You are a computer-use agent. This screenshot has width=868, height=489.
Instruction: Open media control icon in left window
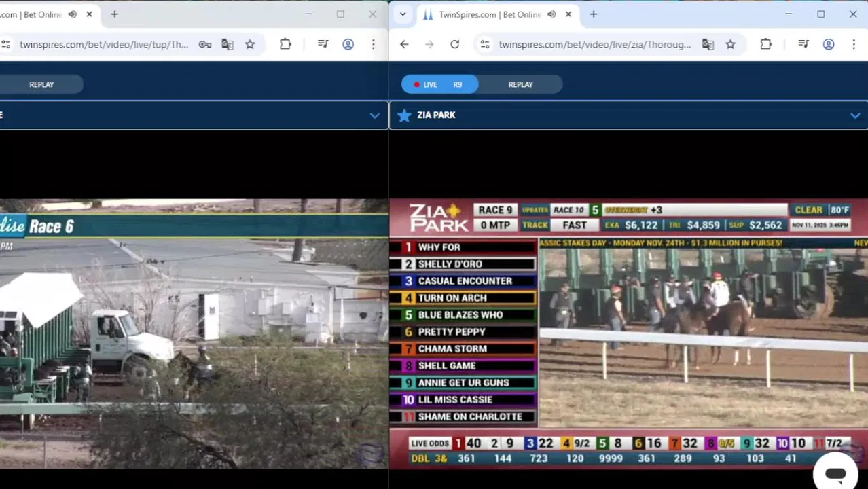click(x=323, y=45)
